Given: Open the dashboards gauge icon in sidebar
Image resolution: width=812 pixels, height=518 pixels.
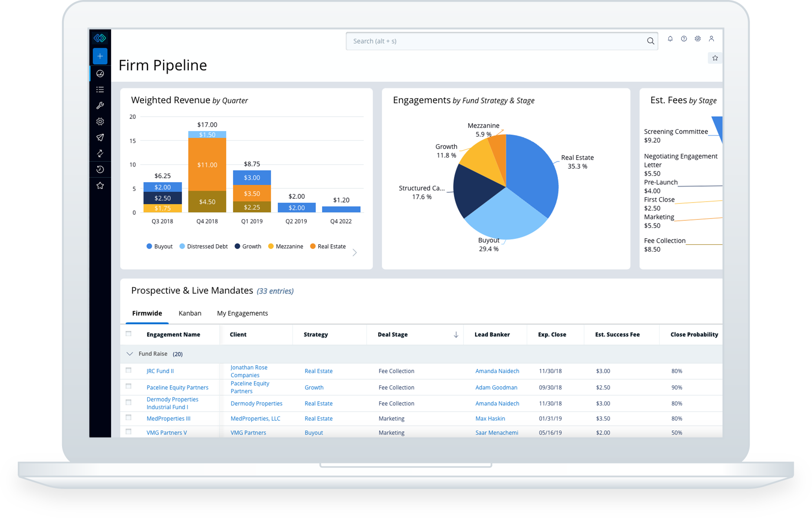Looking at the screenshot, I should tap(100, 73).
